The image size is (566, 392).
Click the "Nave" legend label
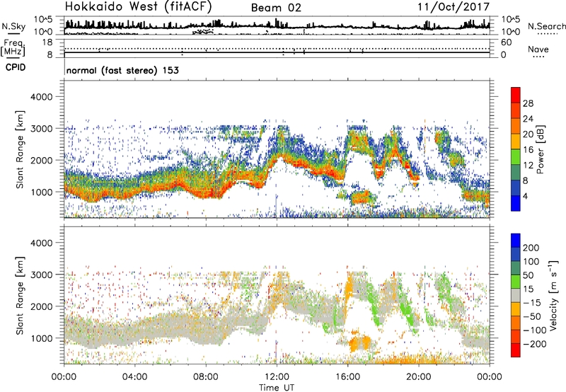pos(538,49)
